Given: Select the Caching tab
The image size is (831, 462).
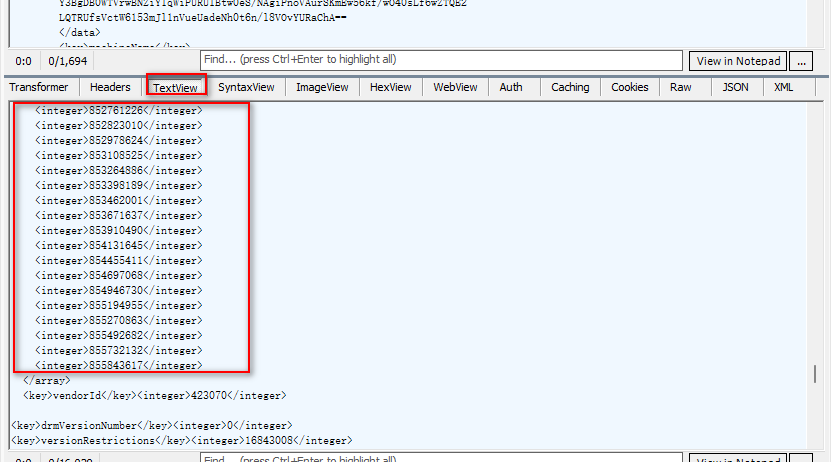Looking at the screenshot, I should pos(570,87).
